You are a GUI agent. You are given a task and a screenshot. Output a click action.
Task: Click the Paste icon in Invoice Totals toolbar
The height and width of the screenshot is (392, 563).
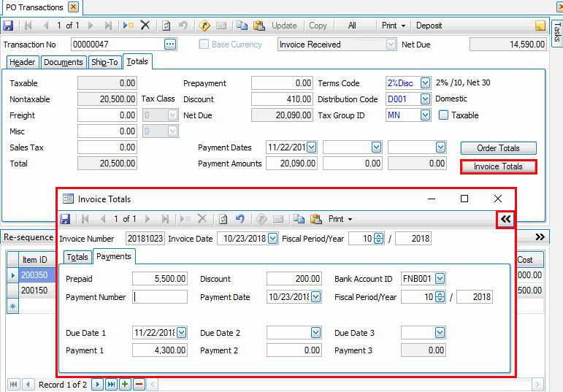(x=316, y=219)
